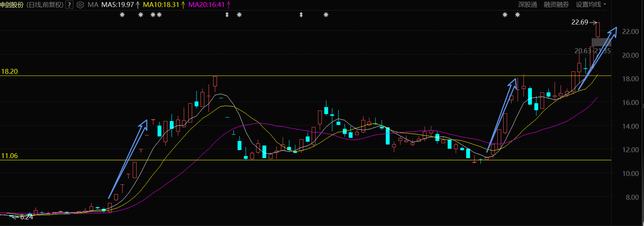
Task: Click the grey gap box labeled 20.63-21.35
Action: (602, 42)
